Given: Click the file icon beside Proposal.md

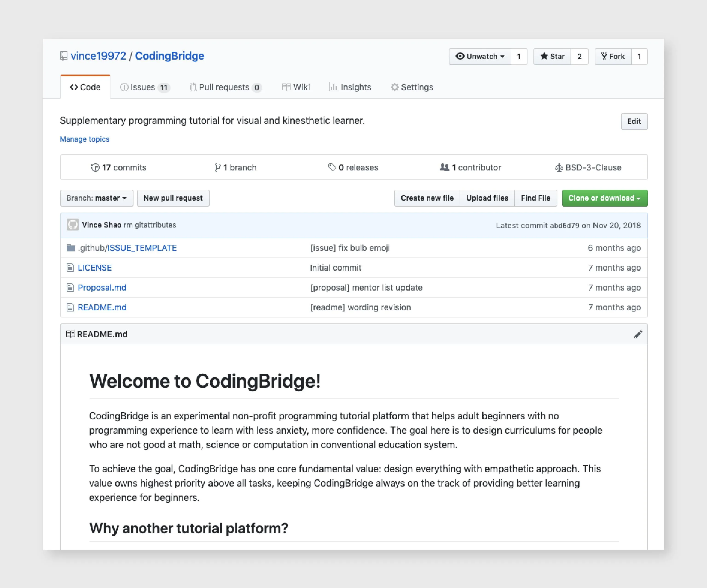Looking at the screenshot, I should tap(70, 287).
